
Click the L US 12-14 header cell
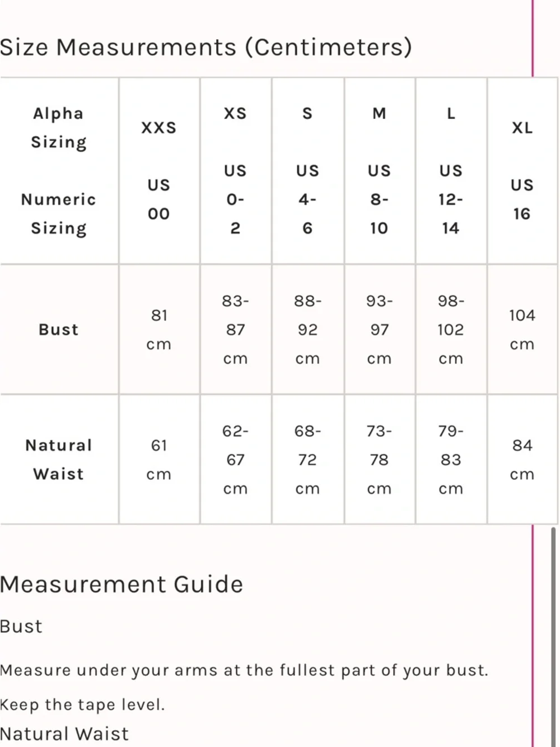point(451,170)
